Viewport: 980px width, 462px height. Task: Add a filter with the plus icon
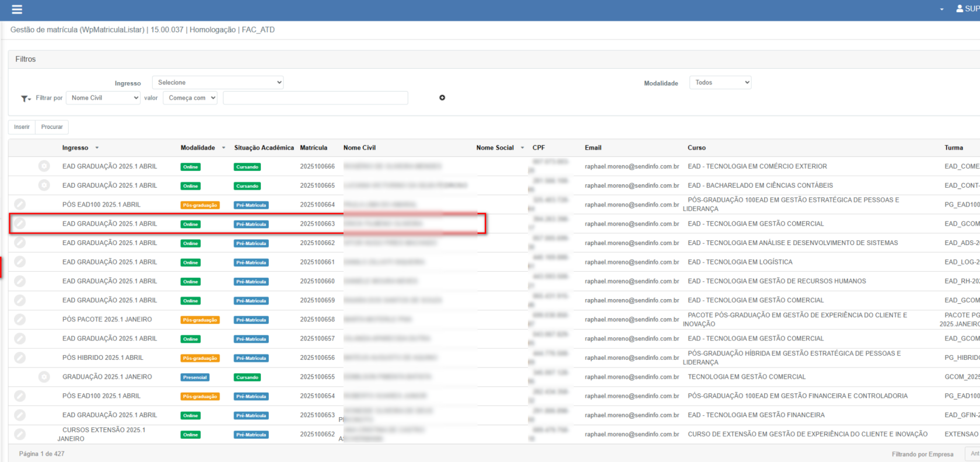click(x=442, y=97)
